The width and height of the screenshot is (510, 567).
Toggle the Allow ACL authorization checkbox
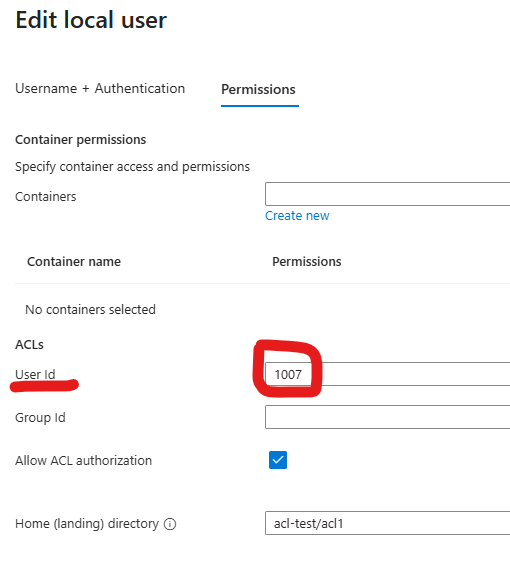tap(278, 460)
